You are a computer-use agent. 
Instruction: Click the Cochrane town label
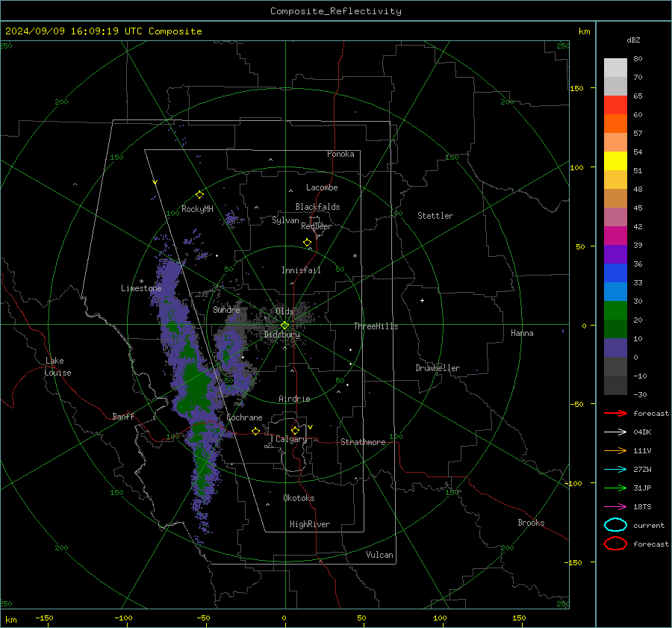click(x=244, y=417)
